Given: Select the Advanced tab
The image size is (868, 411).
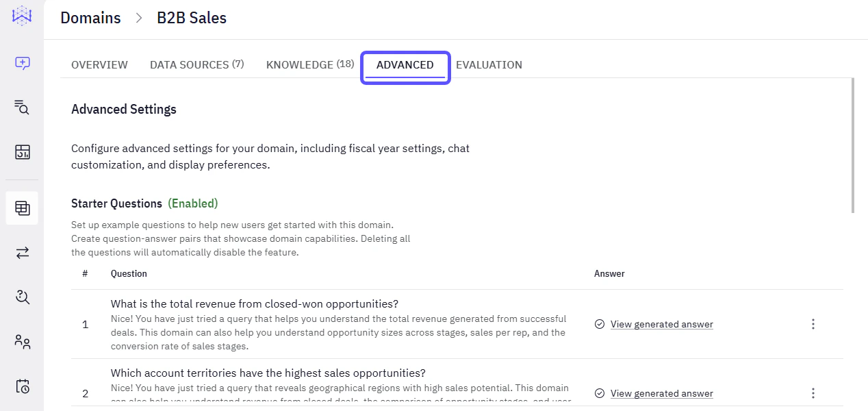Looking at the screenshot, I should 405,65.
